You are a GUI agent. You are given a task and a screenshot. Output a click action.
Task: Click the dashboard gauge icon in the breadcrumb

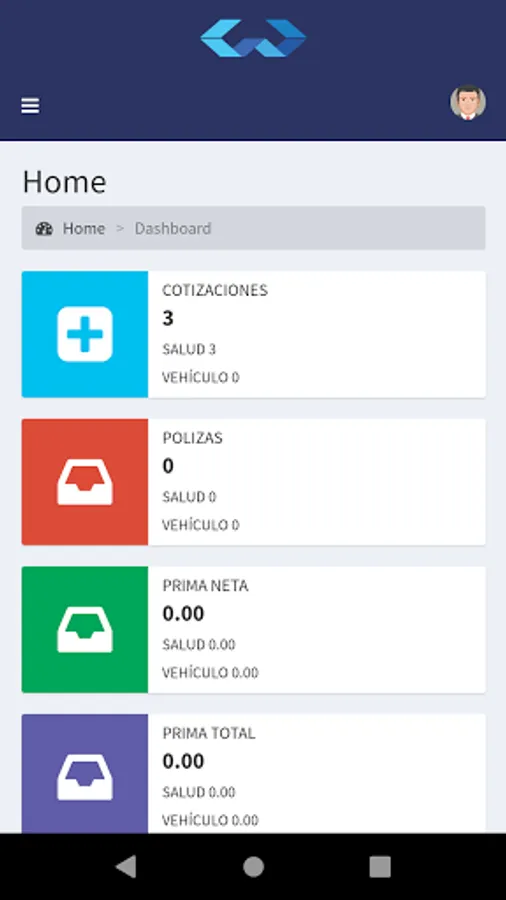pyautogui.click(x=44, y=228)
